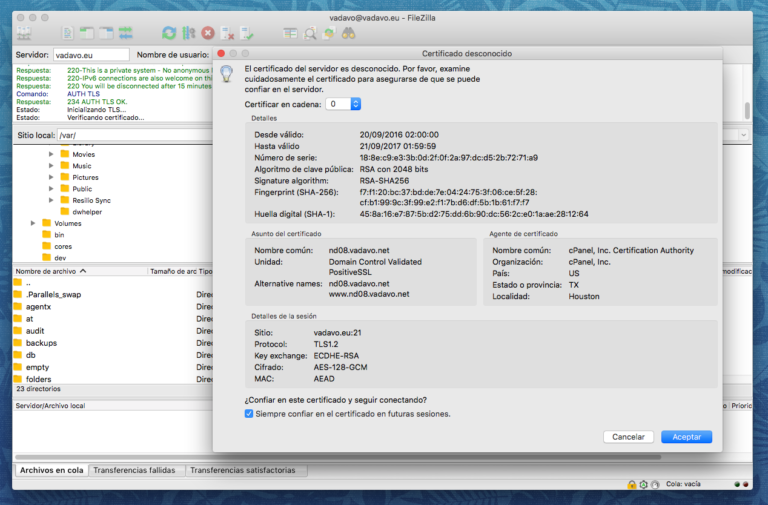Open the Site Manager icon
This screenshot has height=505, width=768.
[24, 33]
